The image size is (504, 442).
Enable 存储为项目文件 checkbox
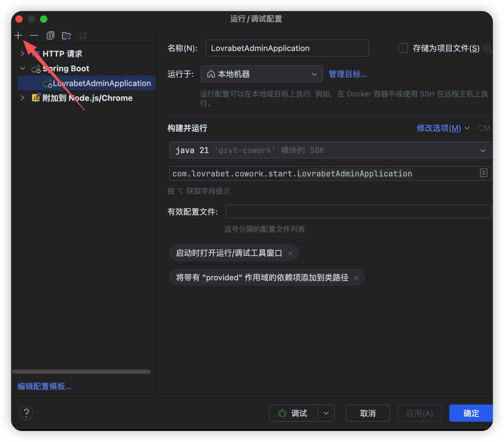403,48
